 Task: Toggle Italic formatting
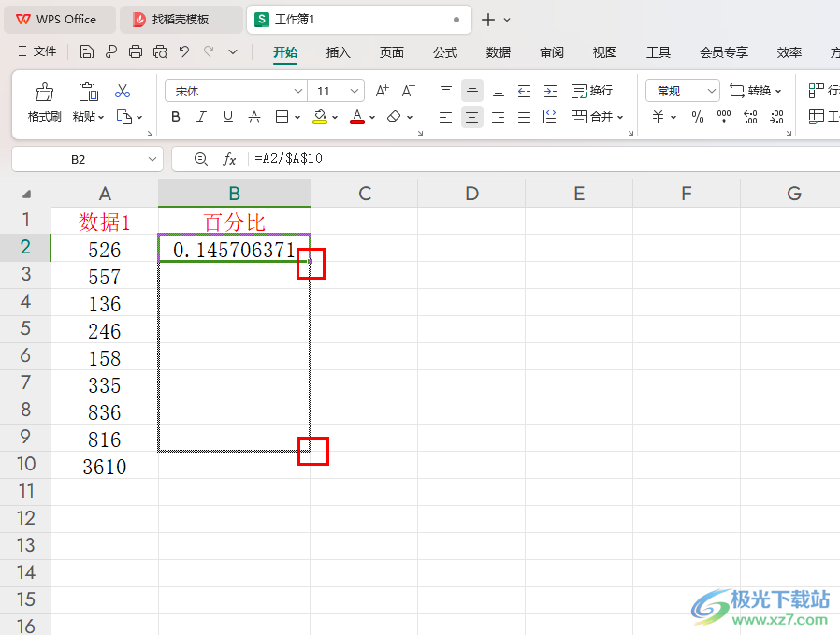click(x=201, y=117)
